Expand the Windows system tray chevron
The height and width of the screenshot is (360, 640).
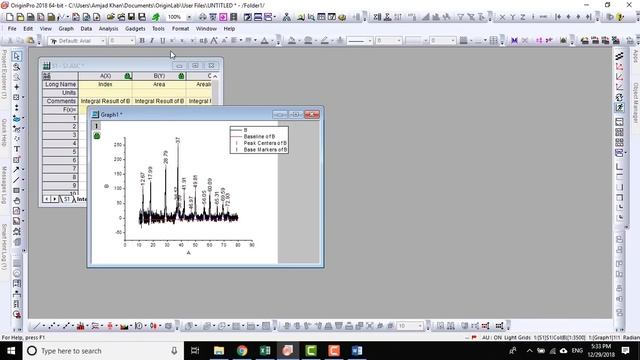(529, 351)
